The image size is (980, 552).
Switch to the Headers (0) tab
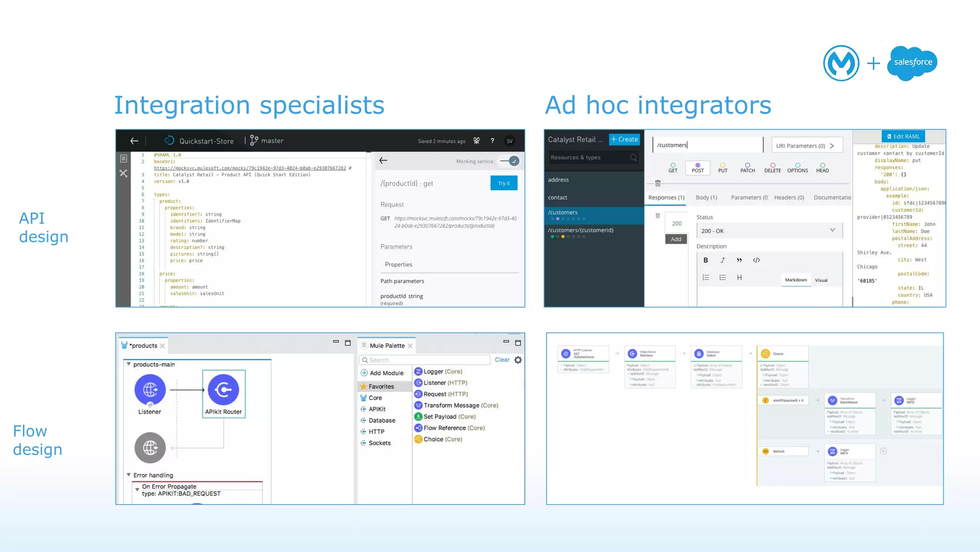pyautogui.click(x=789, y=197)
